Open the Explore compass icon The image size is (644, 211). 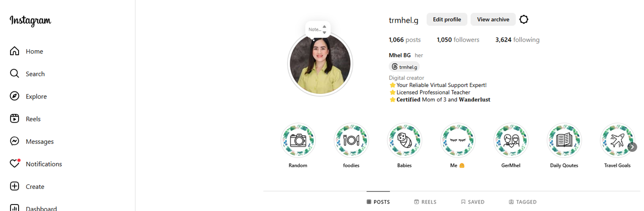[x=15, y=96]
